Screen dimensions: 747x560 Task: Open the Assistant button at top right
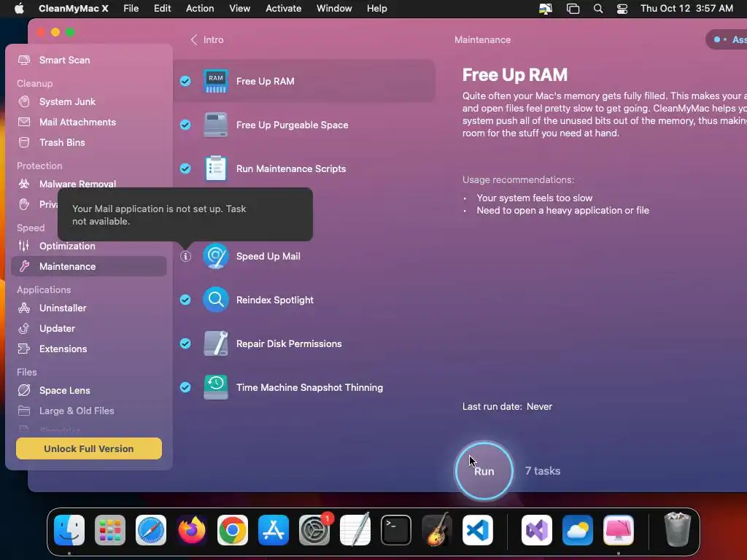[x=728, y=39]
